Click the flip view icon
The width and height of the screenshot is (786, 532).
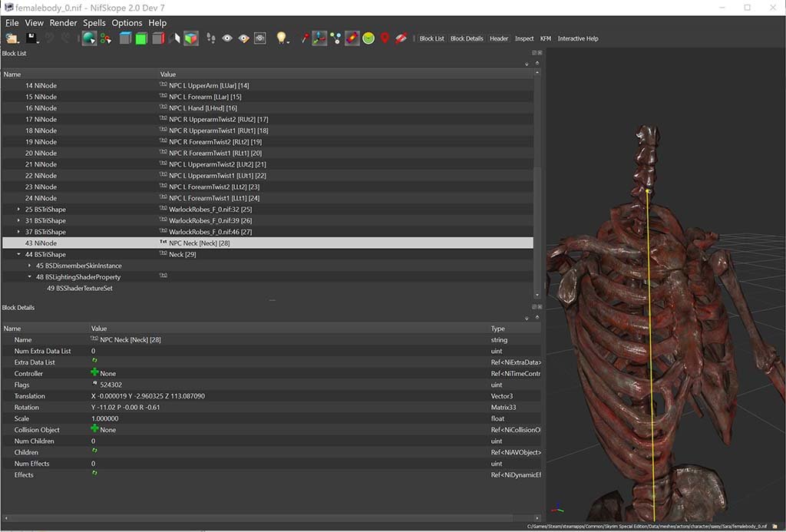coord(174,38)
